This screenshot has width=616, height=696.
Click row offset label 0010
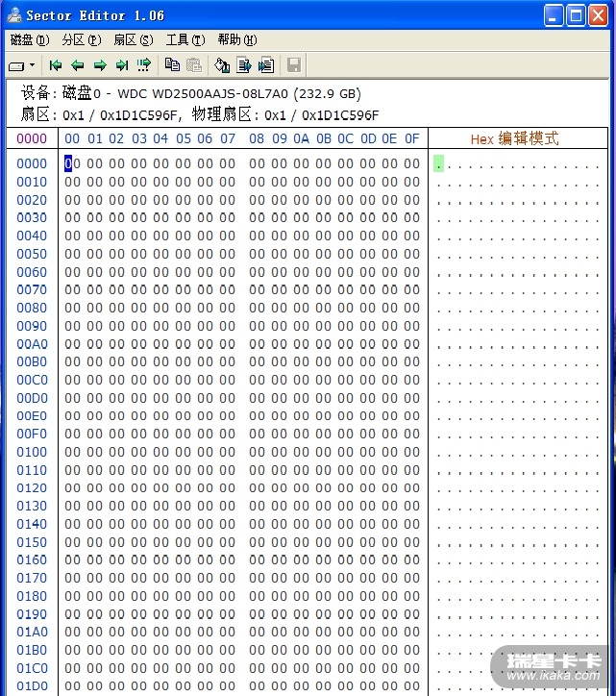point(32,182)
